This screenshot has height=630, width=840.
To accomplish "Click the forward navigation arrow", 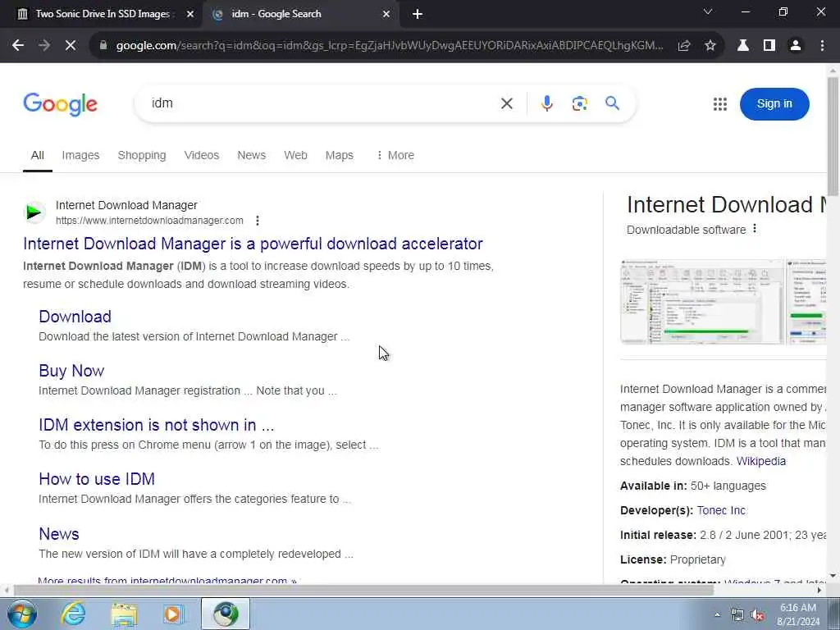I will pos(44,46).
